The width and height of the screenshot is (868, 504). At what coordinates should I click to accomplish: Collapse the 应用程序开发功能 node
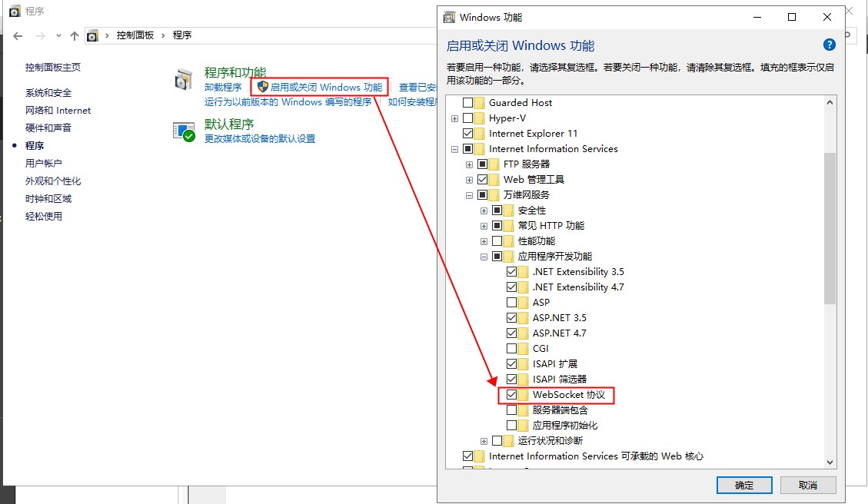[x=484, y=257]
